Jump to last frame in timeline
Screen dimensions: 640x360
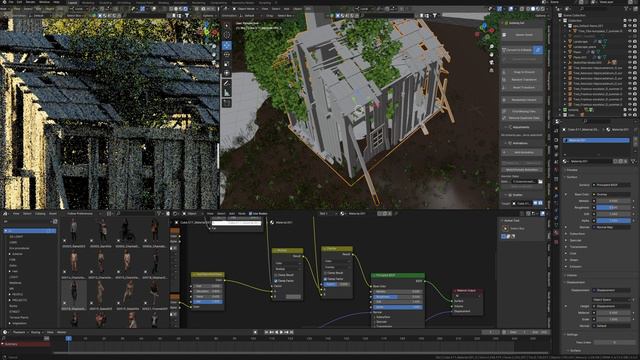(x=291, y=332)
